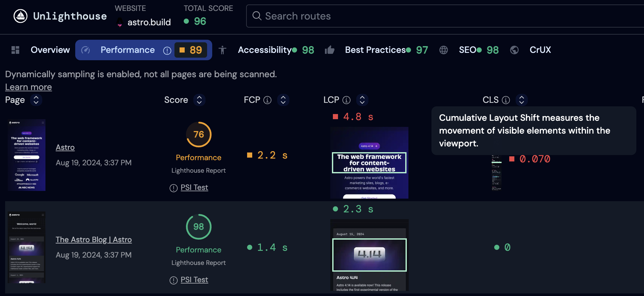Sort the table by LCP

tap(362, 100)
